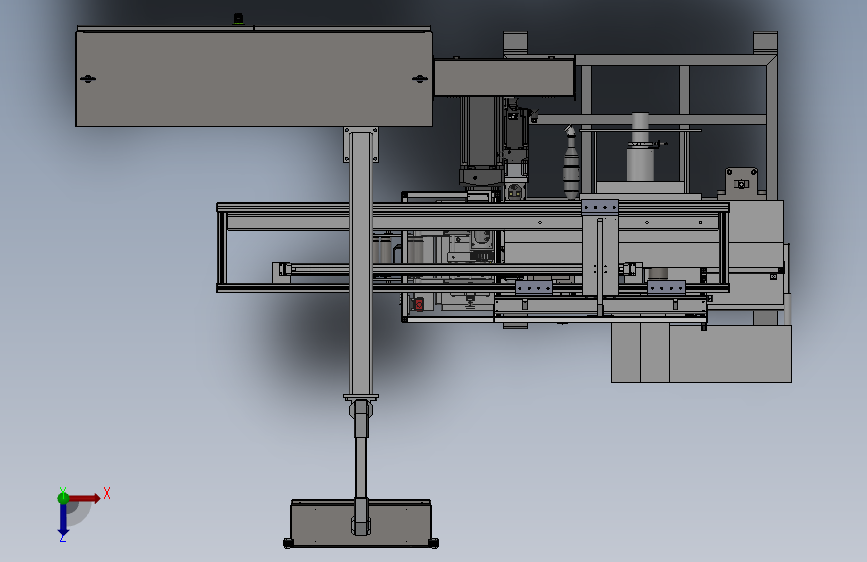
Task: Click the blue Z axis arrow of triad
Action: pyautogui.click(x=63, y=520)
